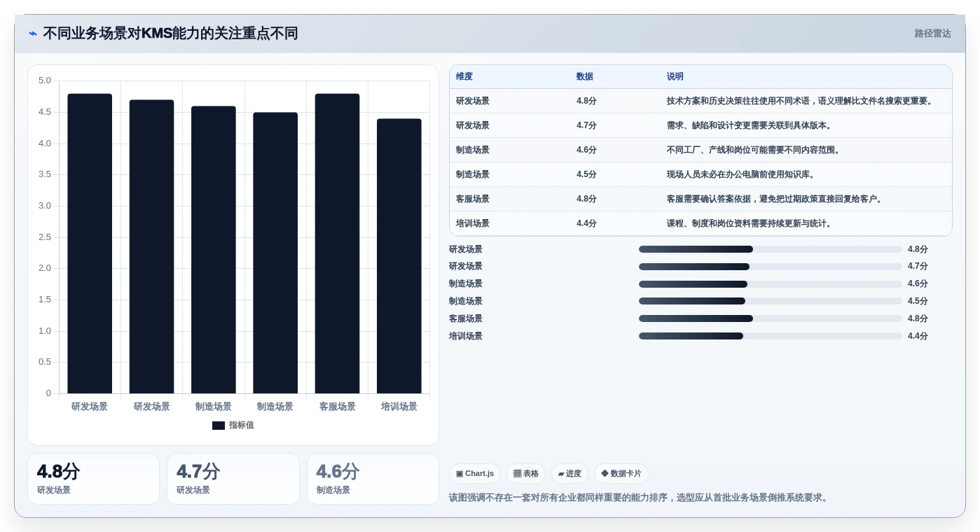This screenshot has width=980, height=532.
Task: Click the 客服场景 progress bar
Action: click(x=771, y=318)
